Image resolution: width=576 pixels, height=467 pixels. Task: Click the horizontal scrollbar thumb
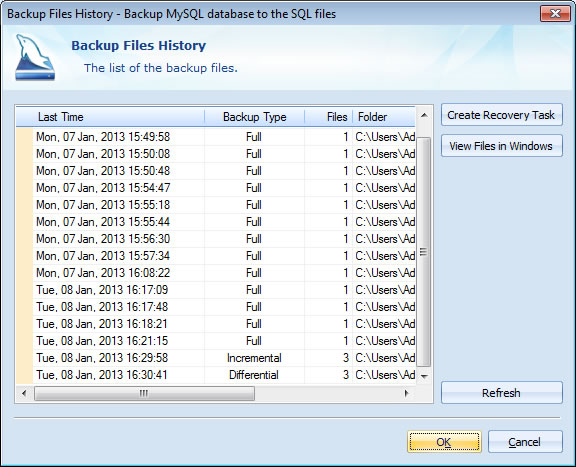coord(144,393)
